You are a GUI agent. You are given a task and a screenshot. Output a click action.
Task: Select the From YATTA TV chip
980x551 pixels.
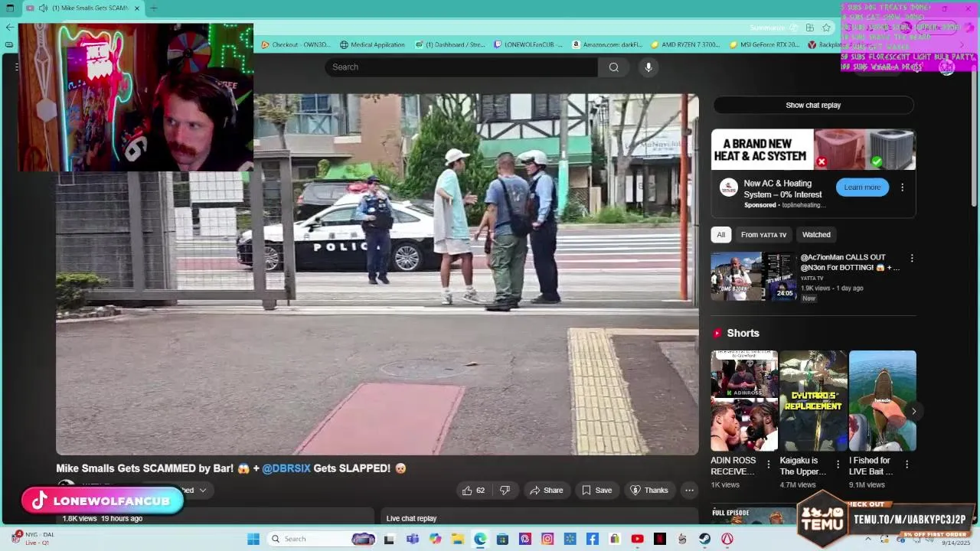763,235
